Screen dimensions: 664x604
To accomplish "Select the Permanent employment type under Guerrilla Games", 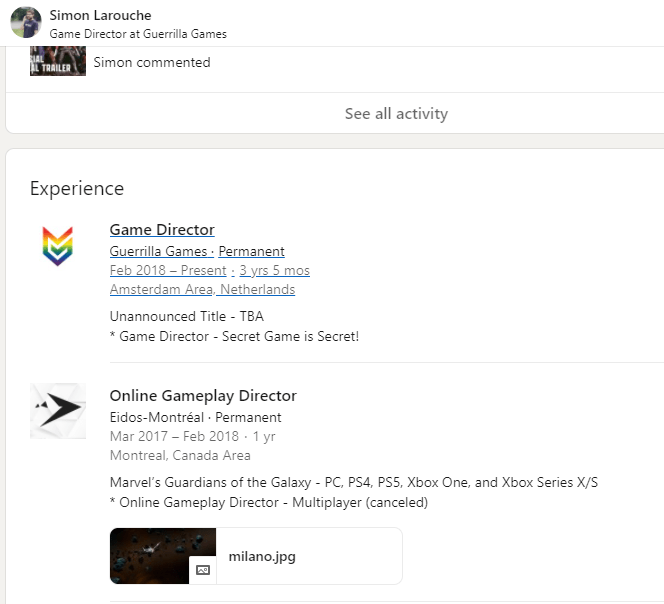I will pos(252,252).
